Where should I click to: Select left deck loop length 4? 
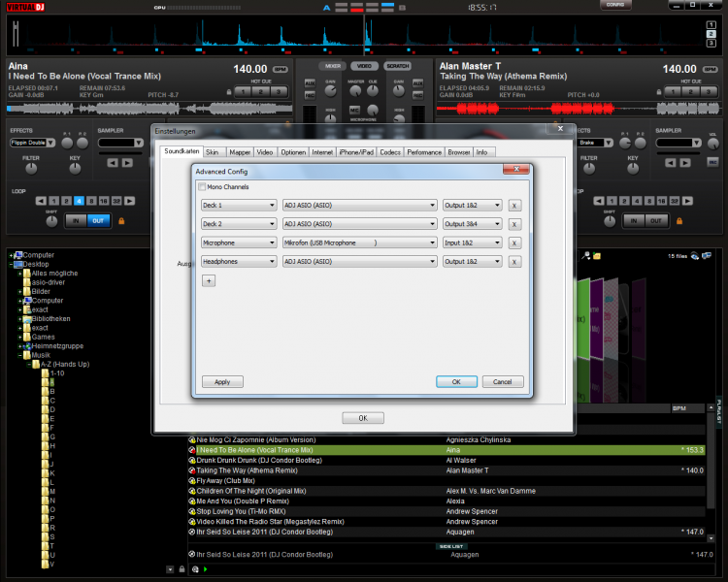click(79, 201)
